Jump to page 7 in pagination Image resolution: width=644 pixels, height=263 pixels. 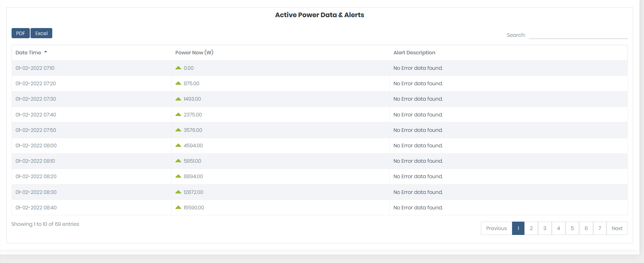600,228
